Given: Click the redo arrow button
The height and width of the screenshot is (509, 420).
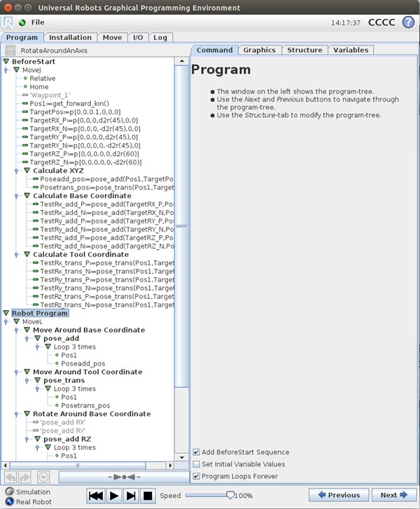Looking at the screenshot, I should [24, 477].
